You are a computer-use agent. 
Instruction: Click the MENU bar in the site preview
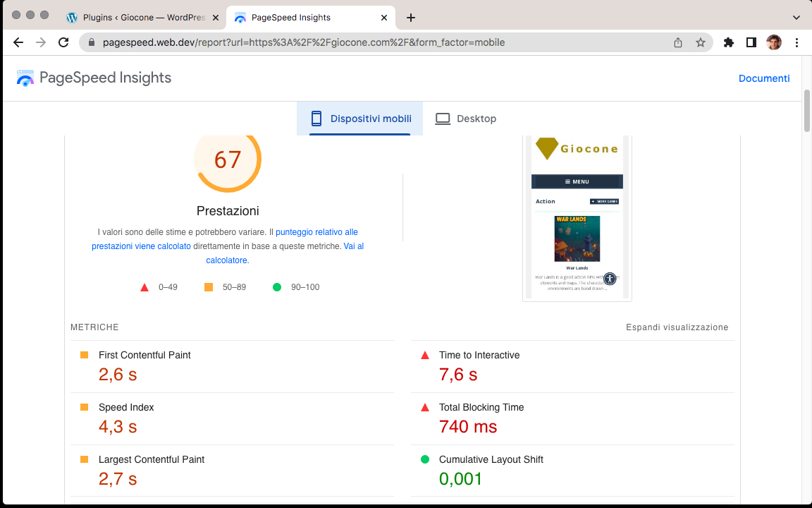point(577,181)
